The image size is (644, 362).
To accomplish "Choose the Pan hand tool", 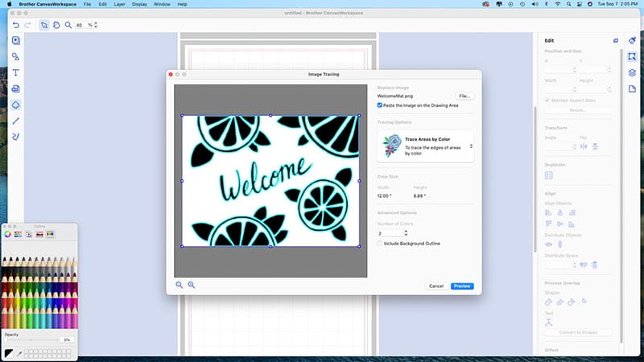I will point(56,25).
